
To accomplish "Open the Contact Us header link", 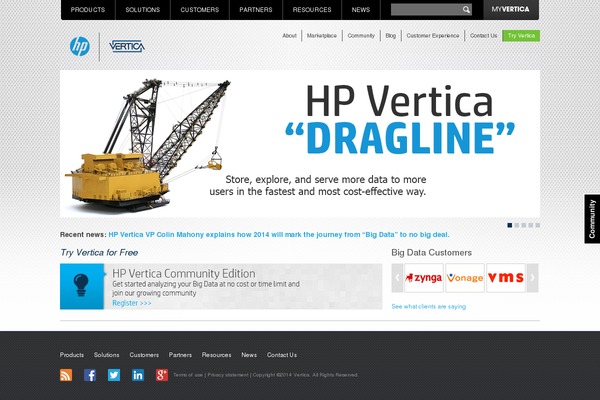I will coord(484,36).
